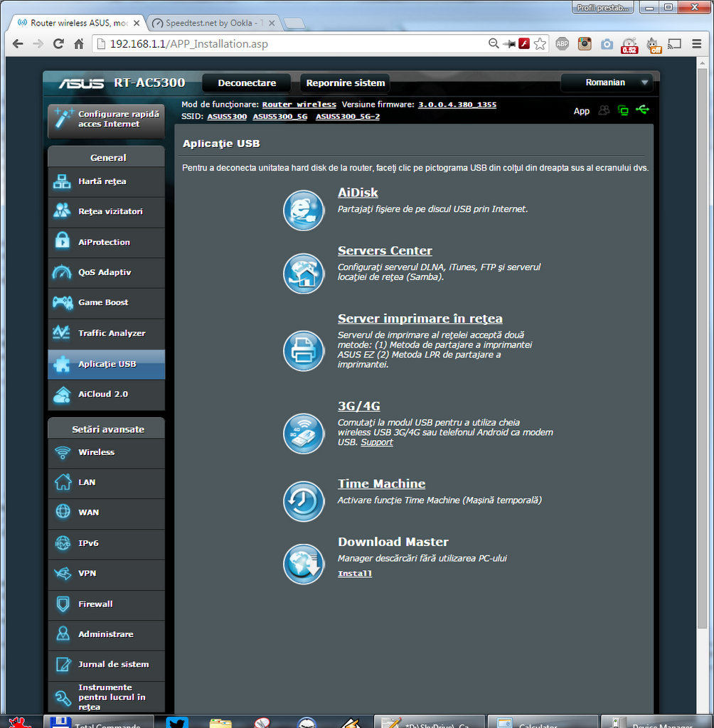Click the speed meter extension showing 0.52
The image size is (714, 728).
click(629, 45)
